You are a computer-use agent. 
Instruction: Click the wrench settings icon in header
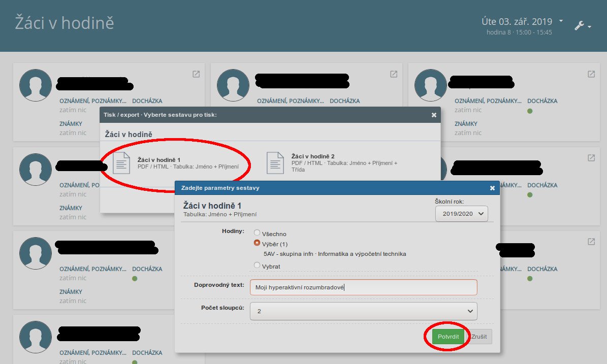tap(580, 25)
